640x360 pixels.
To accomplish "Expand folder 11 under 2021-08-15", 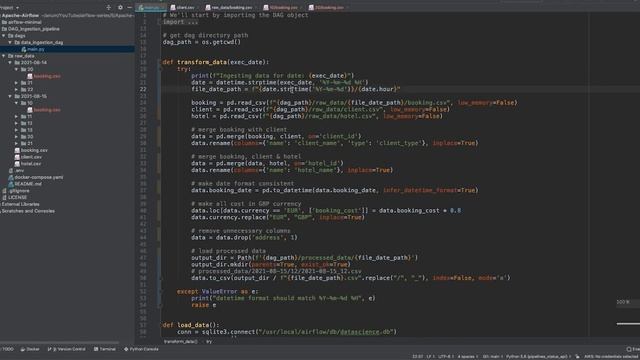I will 17,117.
